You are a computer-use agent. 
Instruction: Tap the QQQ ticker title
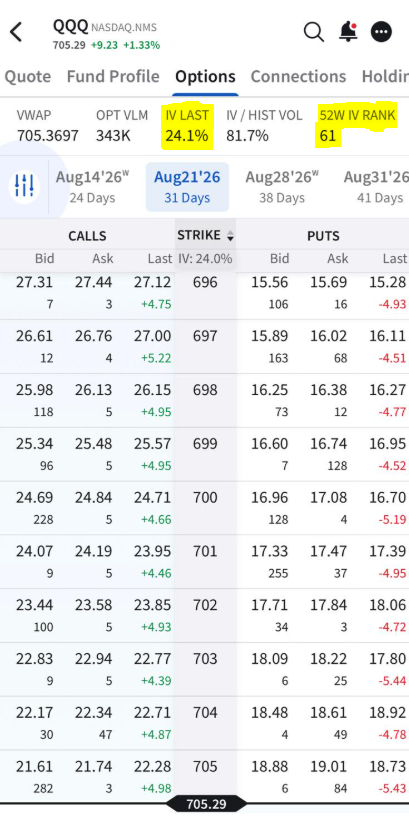[71, 26]
